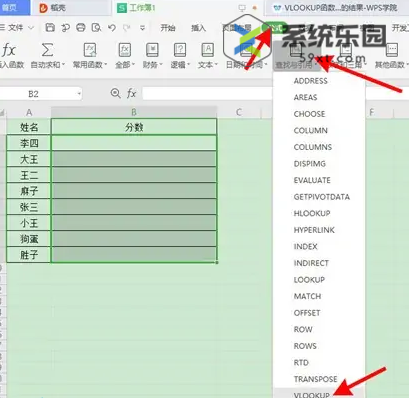Viewport: 409px width, 398px height.
Task: Click the Print Preview icon
Action: click(96, 27)
